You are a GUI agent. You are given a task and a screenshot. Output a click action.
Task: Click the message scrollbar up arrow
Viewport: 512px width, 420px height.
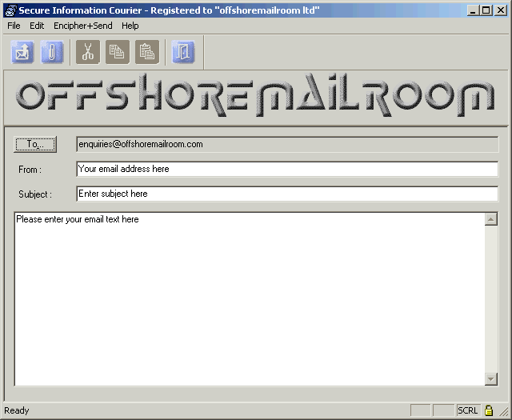491,219
